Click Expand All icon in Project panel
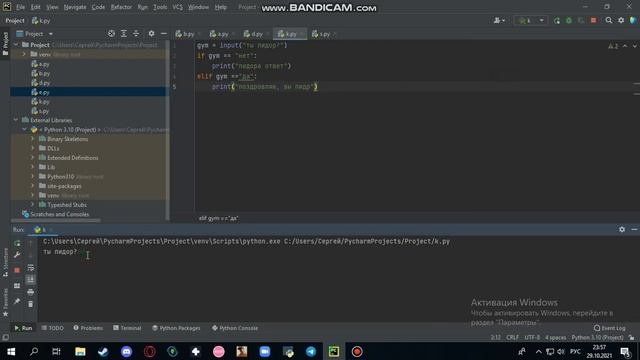 [x=124, y=34]
